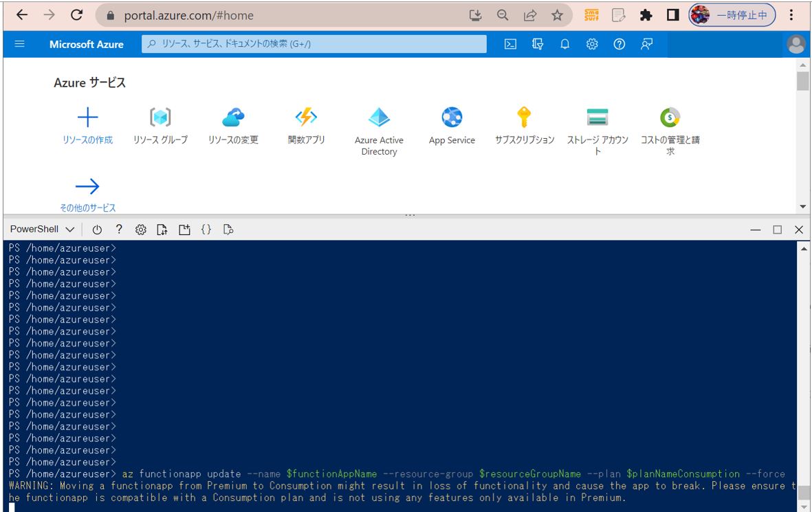Open the Azure portal hamburger menu

(19, 44)
